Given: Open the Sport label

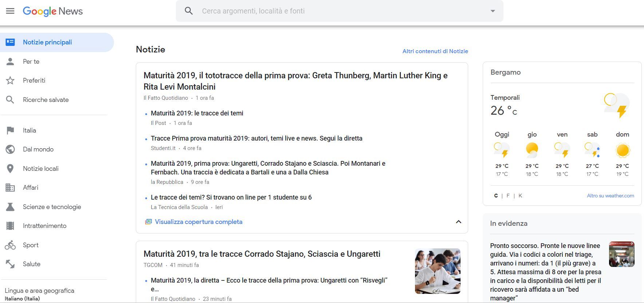Looking at the screenshot, I should pos(31,245).
